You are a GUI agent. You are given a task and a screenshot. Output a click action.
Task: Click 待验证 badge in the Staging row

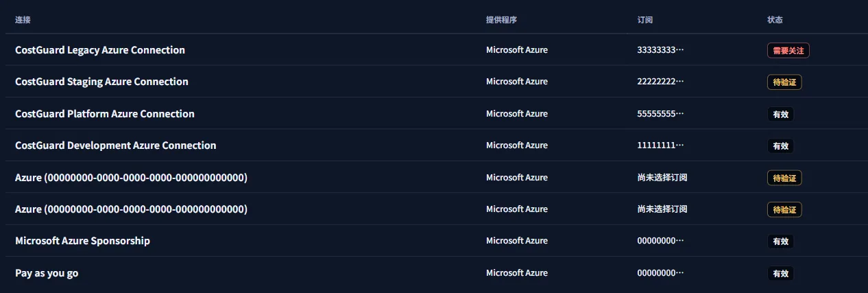point(784,82)
